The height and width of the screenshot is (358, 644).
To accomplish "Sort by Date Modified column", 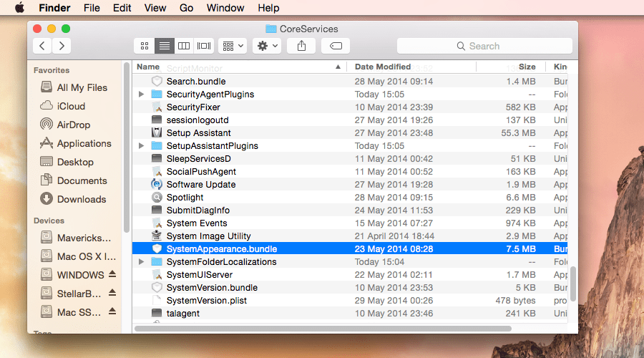I will click(411, 67).
